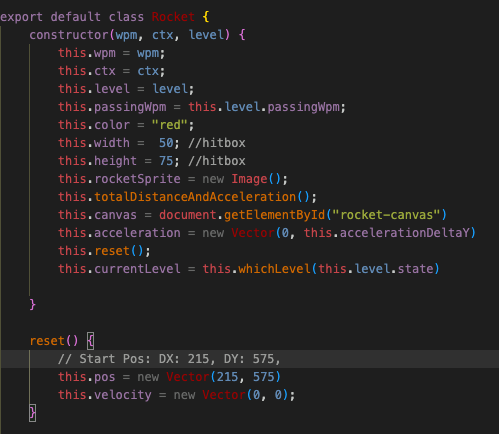This screenshot has height=434, width=499.
Task: Click the 'export' keyword
Action: pyautogui.click(x=21, y=17)
